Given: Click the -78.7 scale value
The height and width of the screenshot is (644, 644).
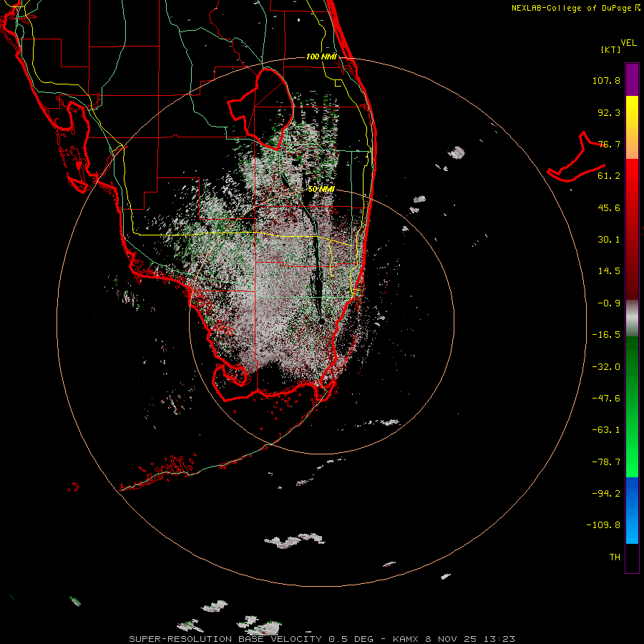Looking at the screenshot, I should pyautogui.click(x=606, y=462).
